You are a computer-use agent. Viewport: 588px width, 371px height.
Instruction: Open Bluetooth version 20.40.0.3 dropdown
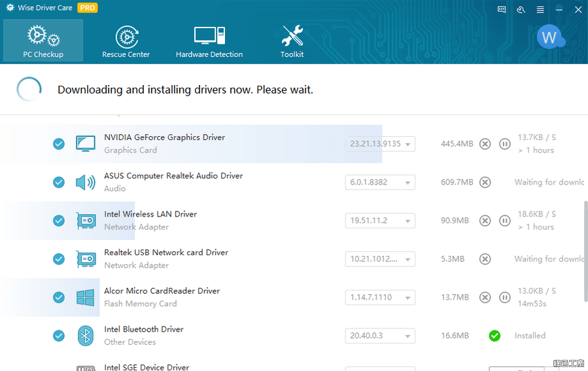pos(380,336)
